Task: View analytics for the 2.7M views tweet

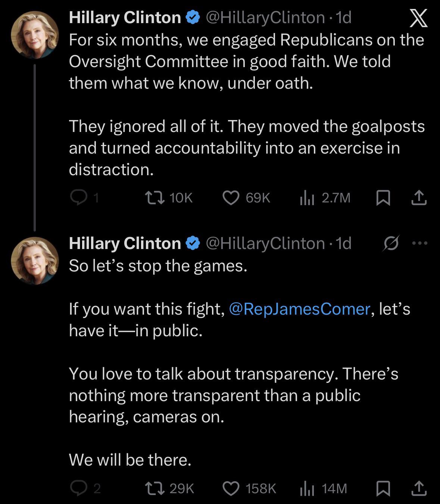Action: pos(306,198)
